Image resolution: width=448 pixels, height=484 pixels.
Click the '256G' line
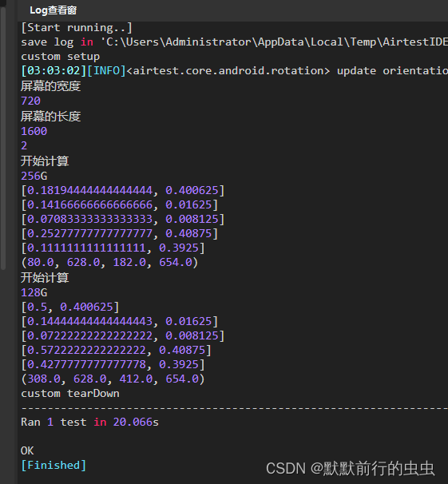pyautogui.click(x=34, y=176)
